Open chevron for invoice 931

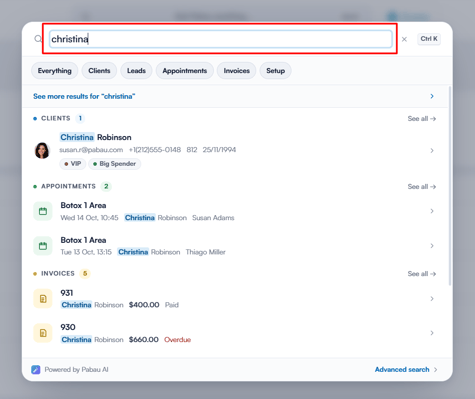click(x=432, y=299)
